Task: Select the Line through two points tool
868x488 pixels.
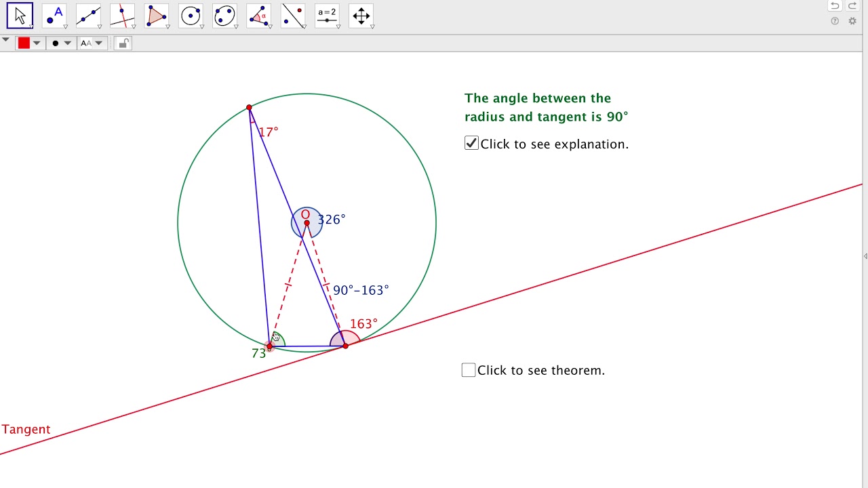Action: (x=88, y=16)
